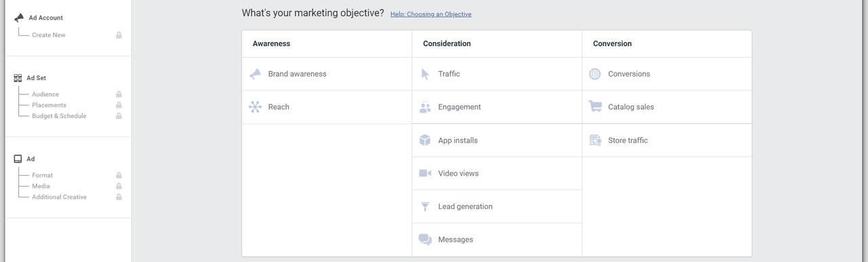Click the Ad Set section heading
Viewport: 868px width, 262px height.
click(x=37, y=78)
